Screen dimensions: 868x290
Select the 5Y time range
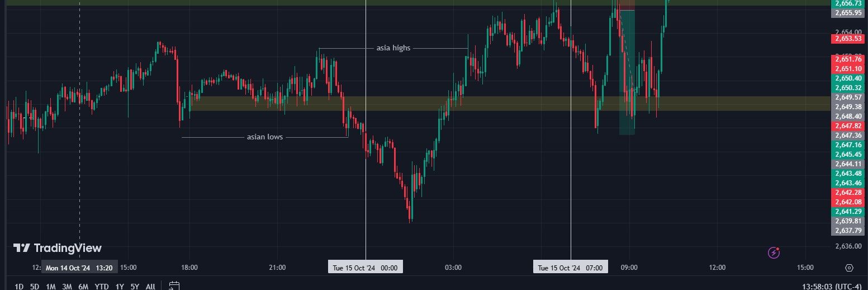click(x=135, y=287)
